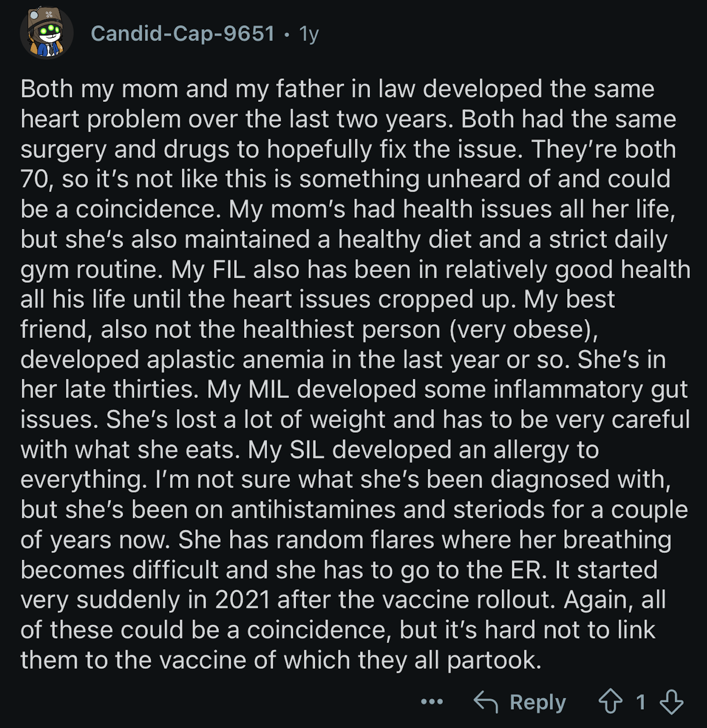Click the curved reply arrow icon

486,702
